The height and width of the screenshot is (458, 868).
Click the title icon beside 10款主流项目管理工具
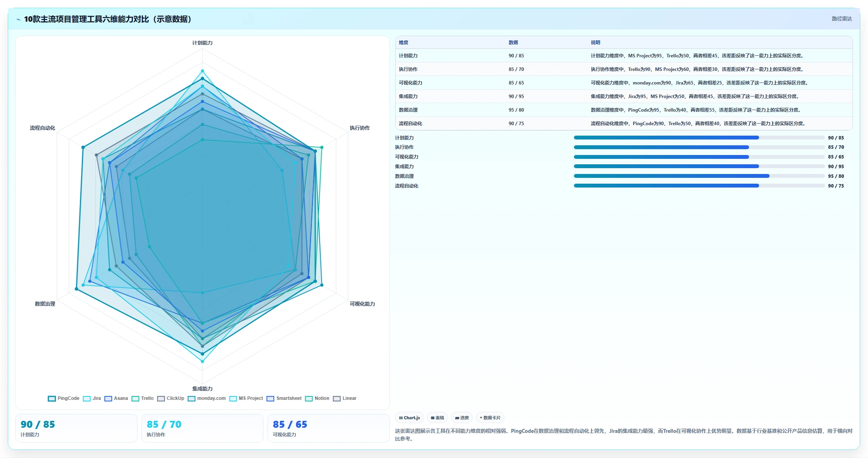pos(18,19)
